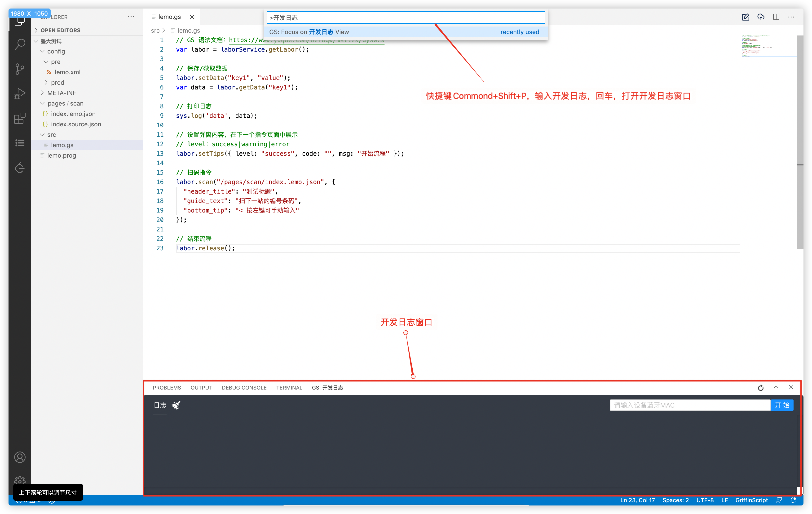Click the cloud upload icon in editor toolbar

[761, 17]
